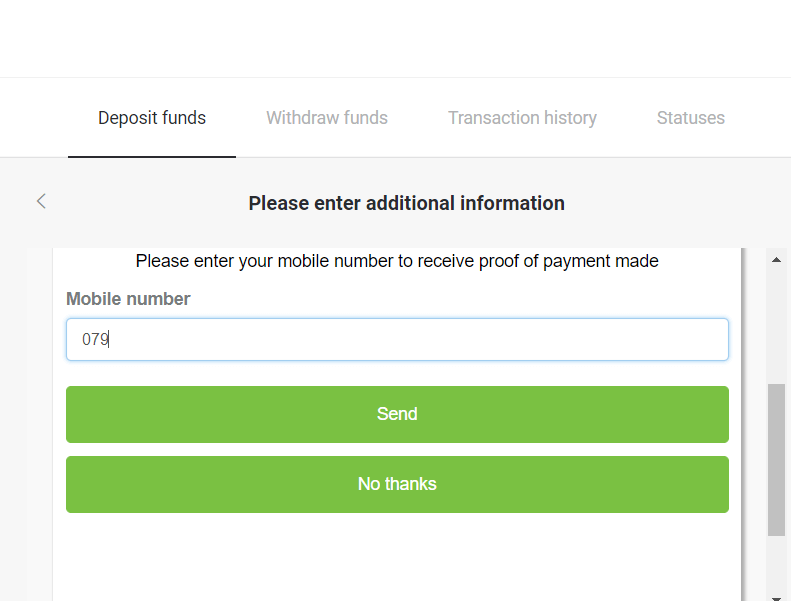The height and width of the screenshot is (601, 791).
Task: Select the Statuses tab
Action: pos(691,118)
